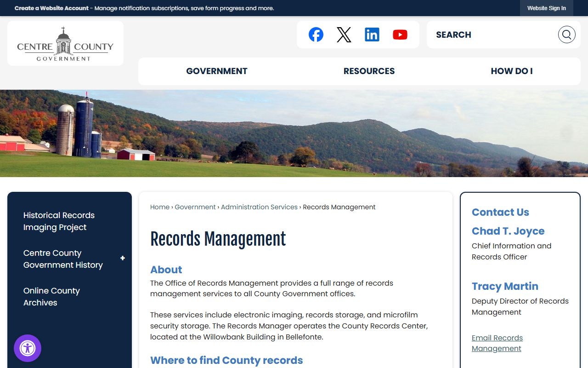This screenshot has height=368, width=588.
Task: Open the accessibility options widget
Action: (x=28, y=348)
